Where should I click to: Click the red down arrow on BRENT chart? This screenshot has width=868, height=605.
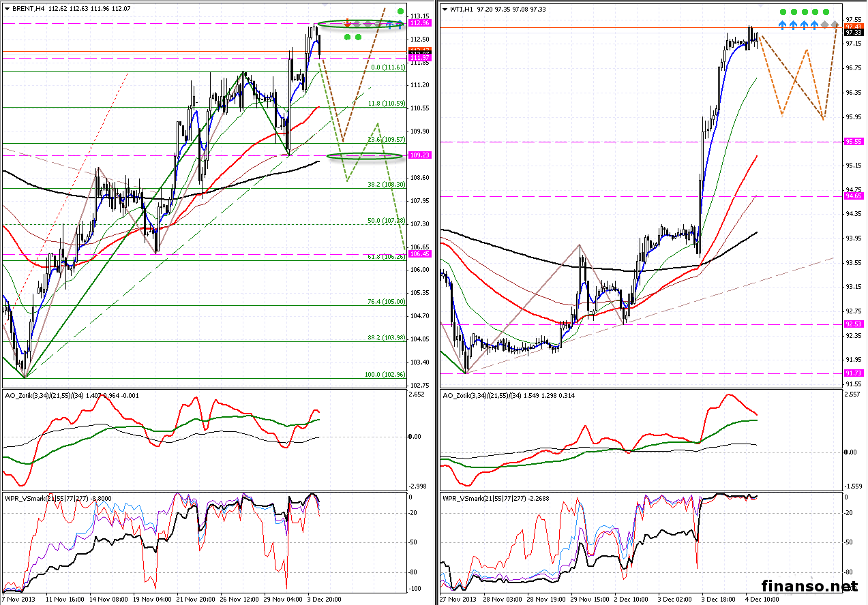click(x=347, y=22)
